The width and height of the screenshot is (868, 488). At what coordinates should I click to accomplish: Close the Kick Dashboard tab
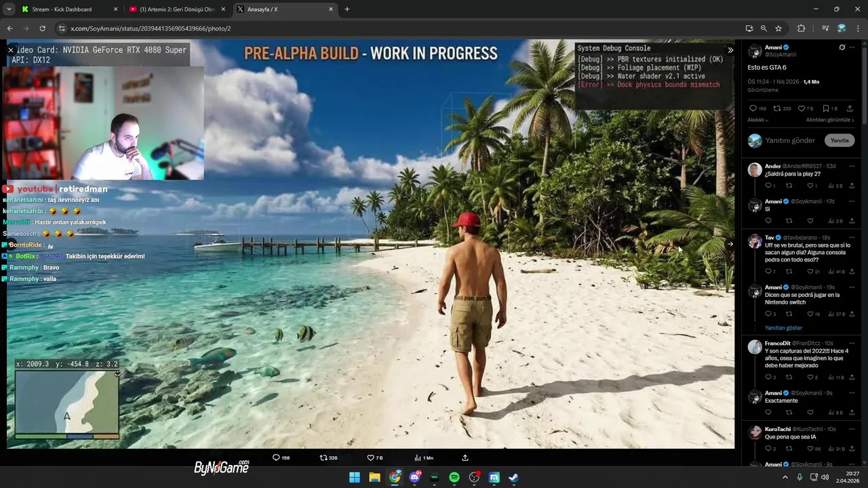coord(115,9)
